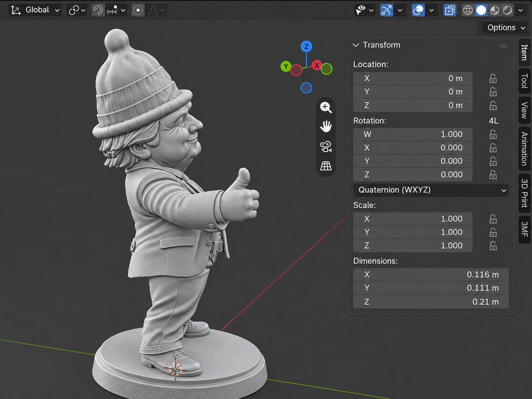Screen dimensions: 532x399
Task: Toggle proportional editing in the header
Action: [138, 10]
